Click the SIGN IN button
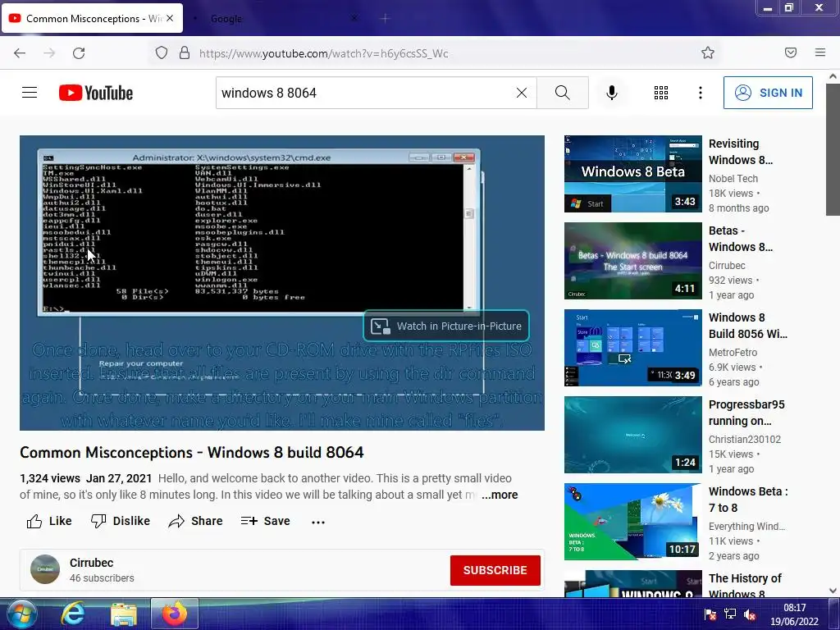840x630 pixels. click(768, 93)
